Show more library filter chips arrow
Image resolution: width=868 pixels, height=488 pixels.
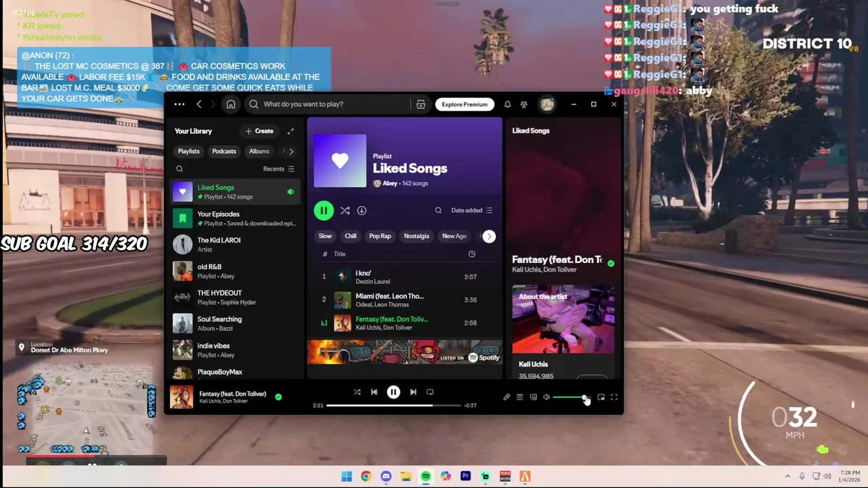(x=292, y=152)
